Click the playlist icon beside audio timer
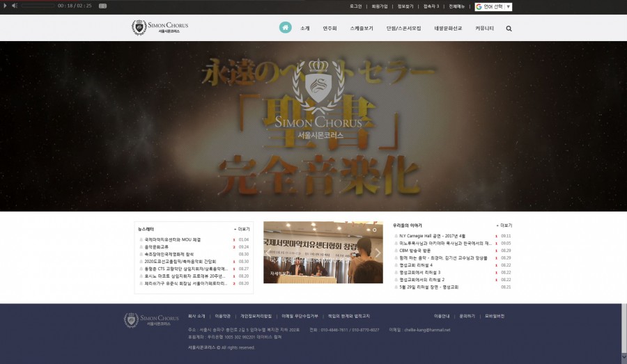 point(103,6)
